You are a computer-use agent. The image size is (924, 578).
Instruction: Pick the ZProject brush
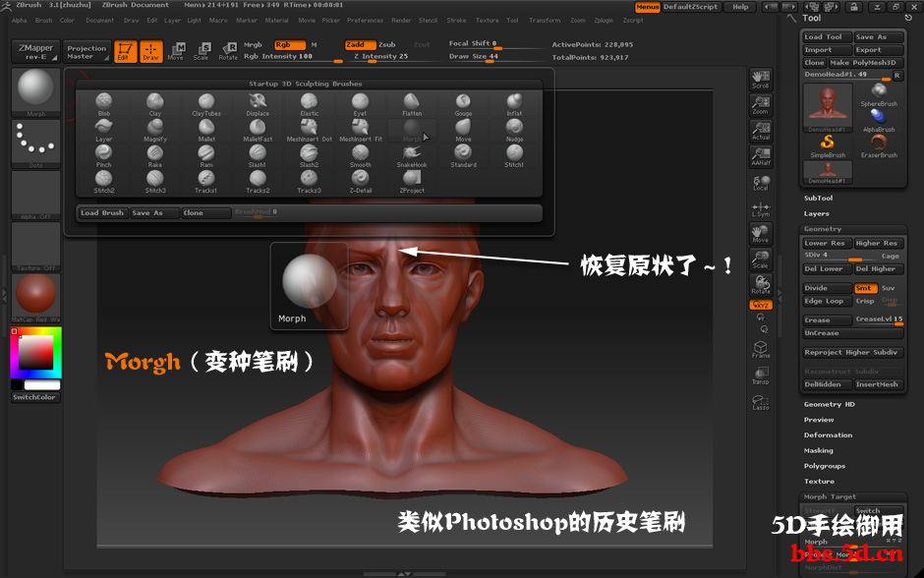[x=412, y=182]
